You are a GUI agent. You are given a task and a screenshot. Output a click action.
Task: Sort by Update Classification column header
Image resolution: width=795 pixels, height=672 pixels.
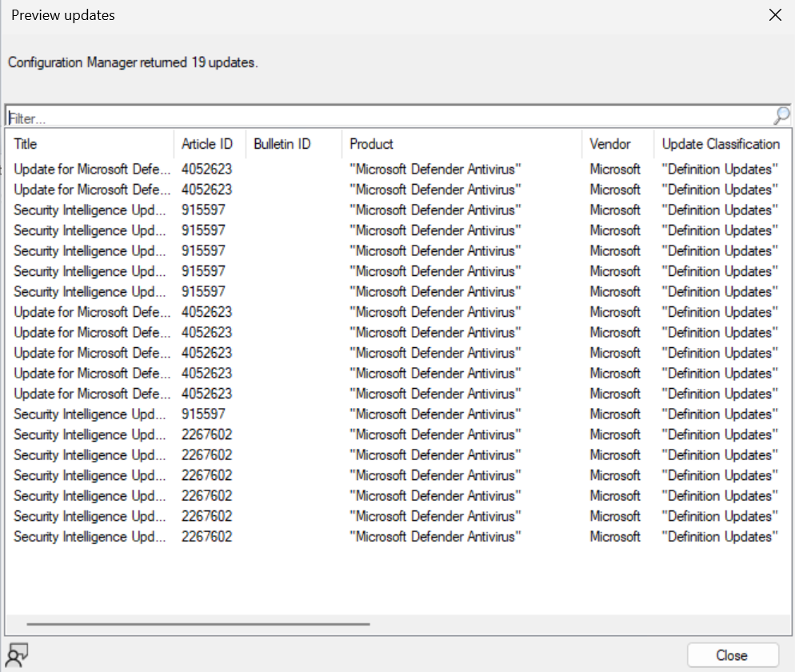pos(720,144)
